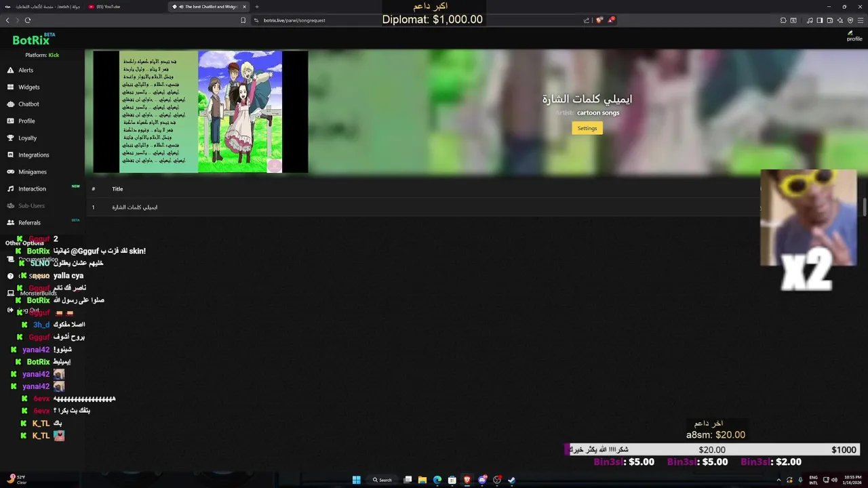Toggle the browser sidebar panel

tap(820, 20)
